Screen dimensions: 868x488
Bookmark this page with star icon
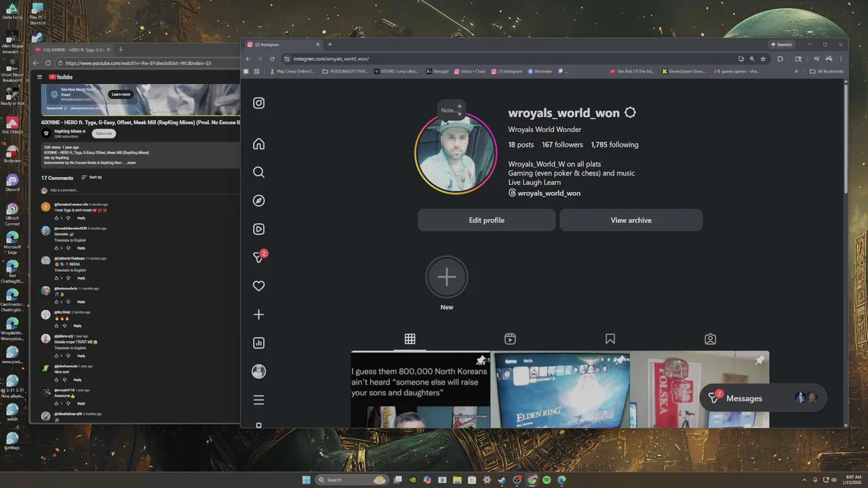click(x=763, y=59)
